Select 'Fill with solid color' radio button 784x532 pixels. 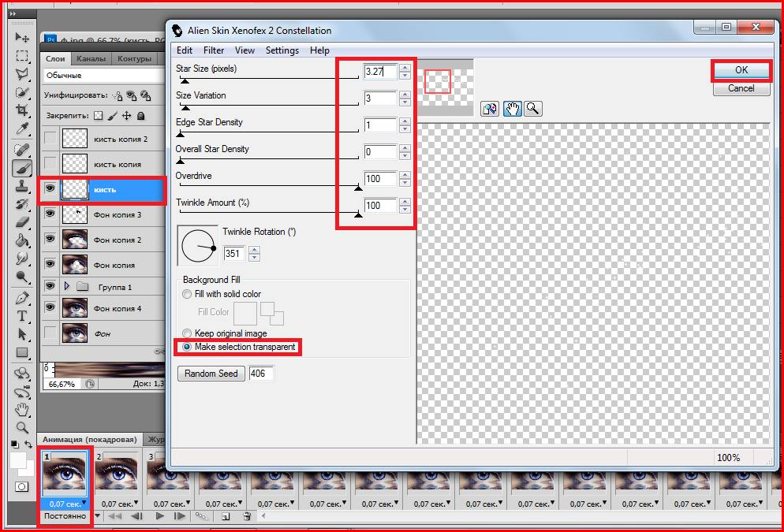point(187,294)
